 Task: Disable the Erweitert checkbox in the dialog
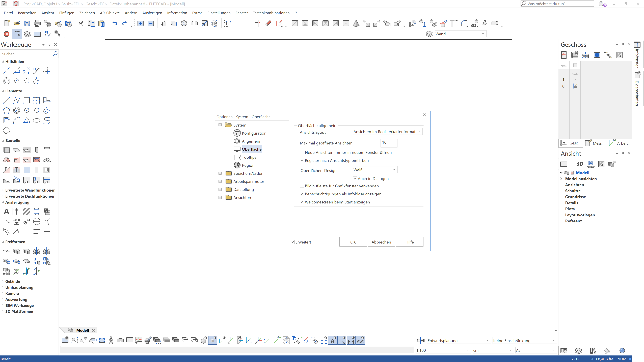pyautogui.click(x=292, y=242)
